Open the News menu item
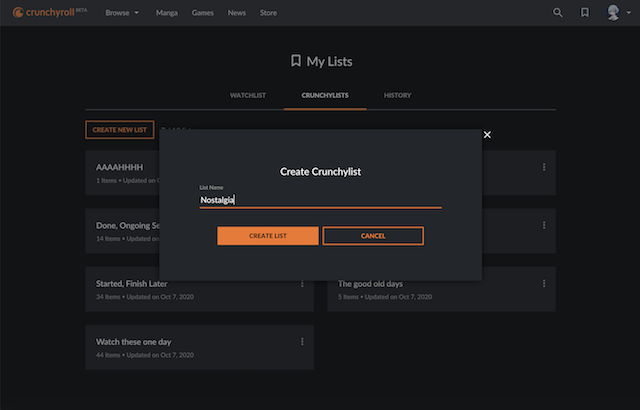The height and width of the screenshot is (410, 640). pyautogui.click(x=237, y=13)
